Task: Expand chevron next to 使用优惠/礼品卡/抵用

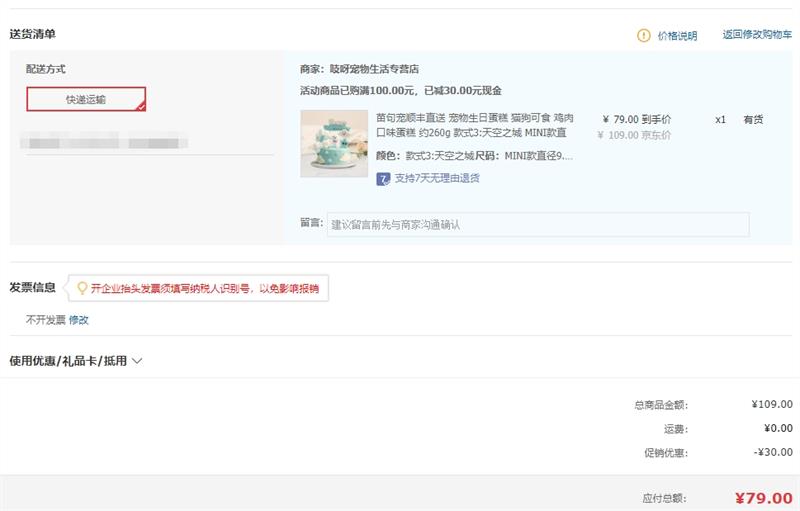Action: click(137, 361)
